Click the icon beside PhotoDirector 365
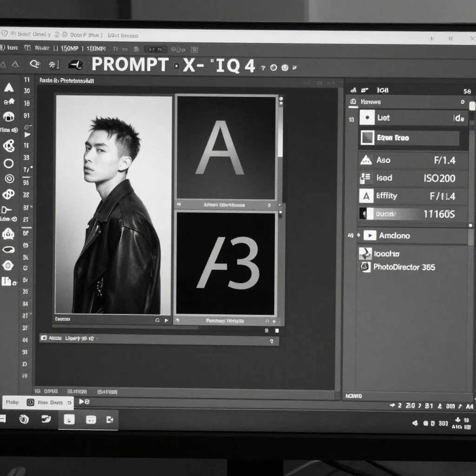The image size is (476, 476). tap(365, 267)
